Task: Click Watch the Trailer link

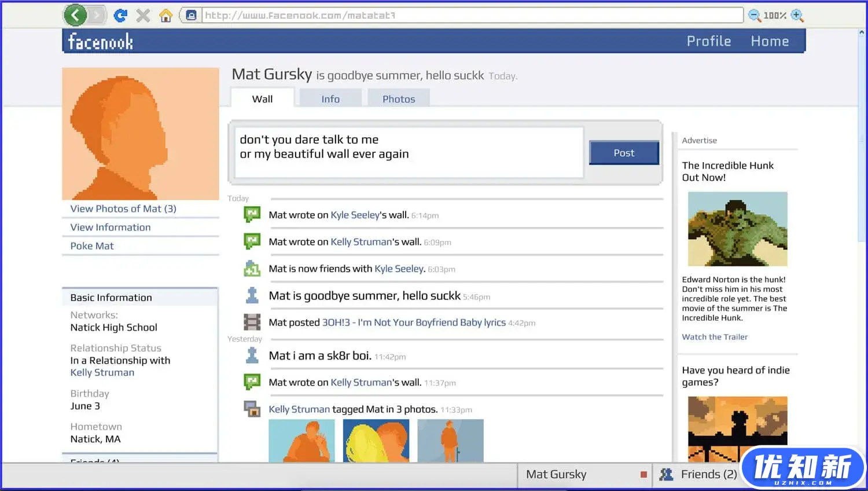Action: coord(715,337)
